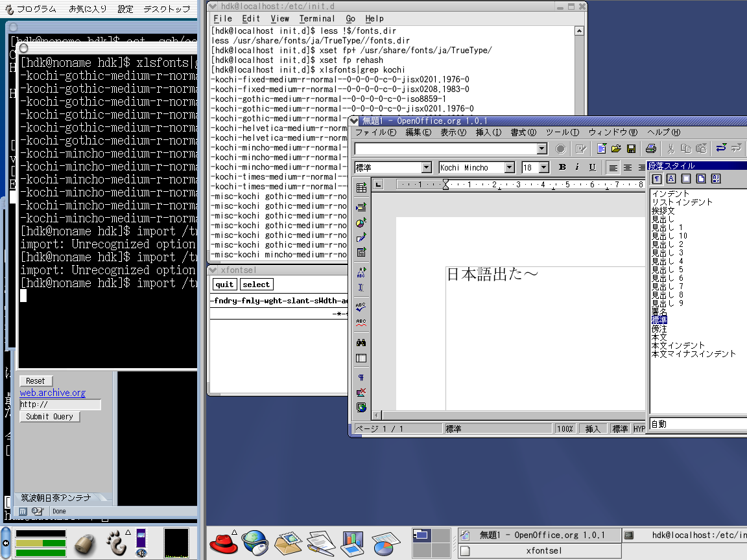Screen dimensions: 747x560
Task: Click the Copy icon in OpenOffice toolbar
Action: tap(686, 149)
